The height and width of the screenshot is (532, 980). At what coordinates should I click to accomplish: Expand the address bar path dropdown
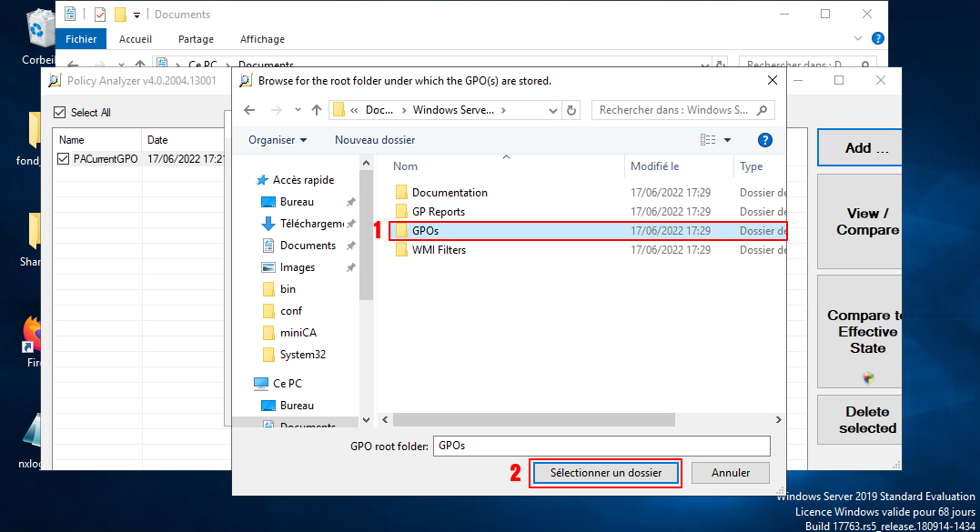pos(552,110)
